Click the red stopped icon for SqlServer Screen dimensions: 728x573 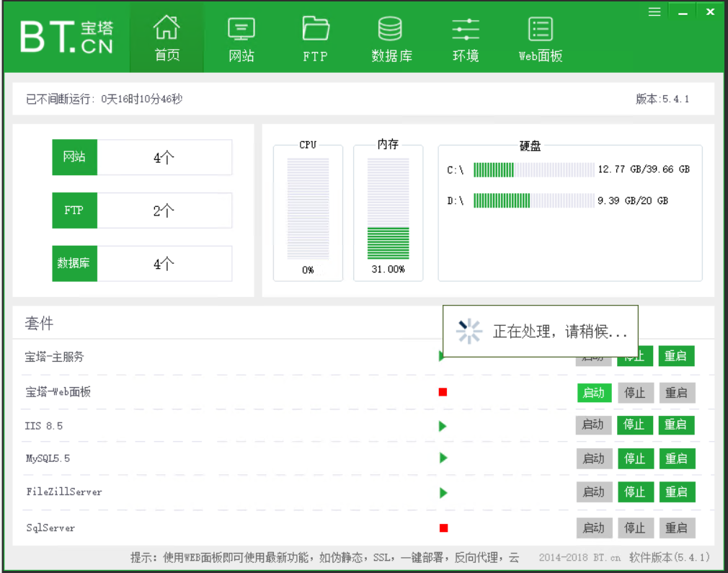pos(444,528)
